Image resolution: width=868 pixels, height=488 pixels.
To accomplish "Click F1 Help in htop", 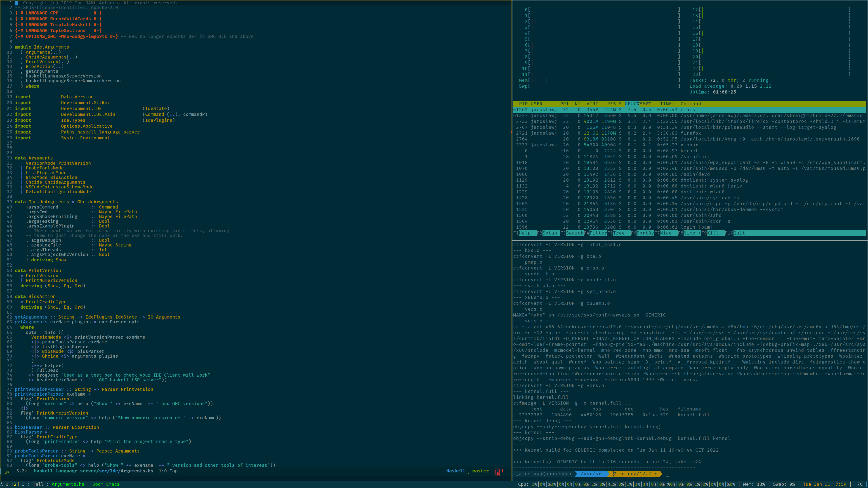I will click(x=524, y=233).
